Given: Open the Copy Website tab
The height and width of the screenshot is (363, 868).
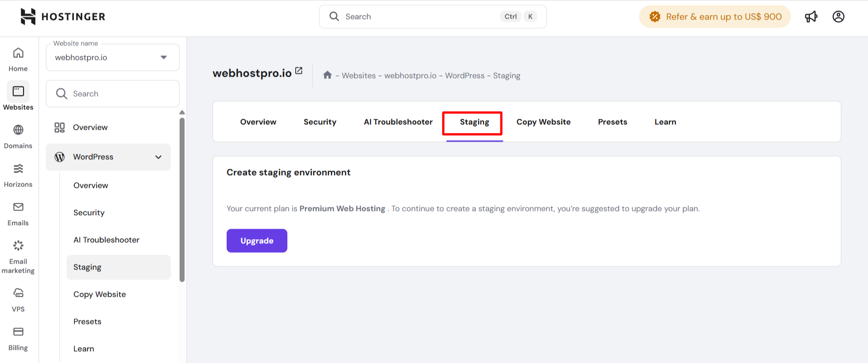Looking at the screenshot, I should pyautogui.click(x=543, y=122).
